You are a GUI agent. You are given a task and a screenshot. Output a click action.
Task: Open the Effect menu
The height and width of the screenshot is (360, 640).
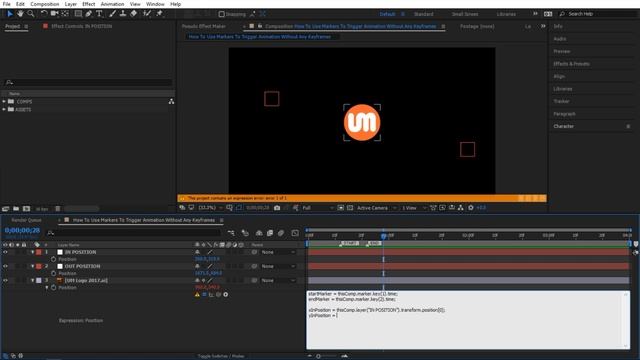(x=89, y=4)
